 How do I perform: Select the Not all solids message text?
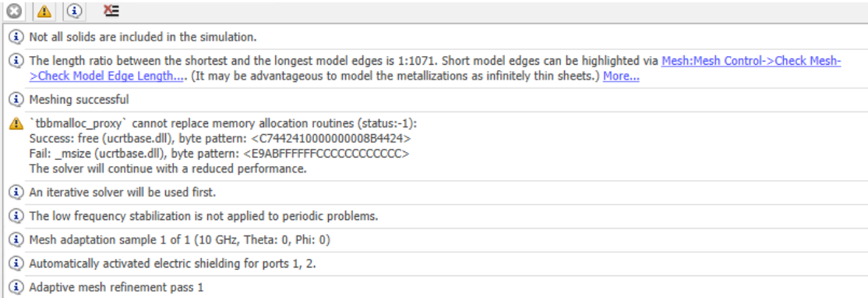[143, 37]
